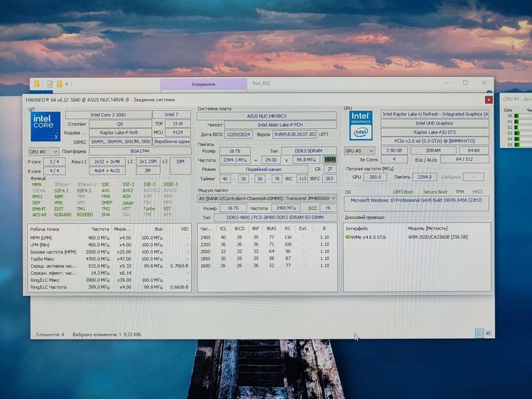Switch to details view icon in Explorer

click(479, 333)
